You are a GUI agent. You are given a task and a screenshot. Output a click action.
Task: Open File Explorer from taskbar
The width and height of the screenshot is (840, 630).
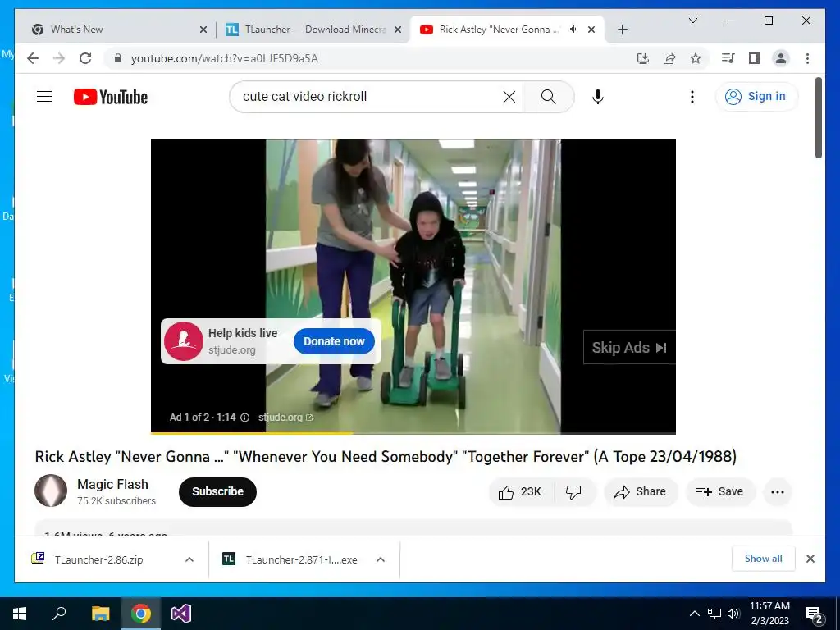(x=100, y=614)
